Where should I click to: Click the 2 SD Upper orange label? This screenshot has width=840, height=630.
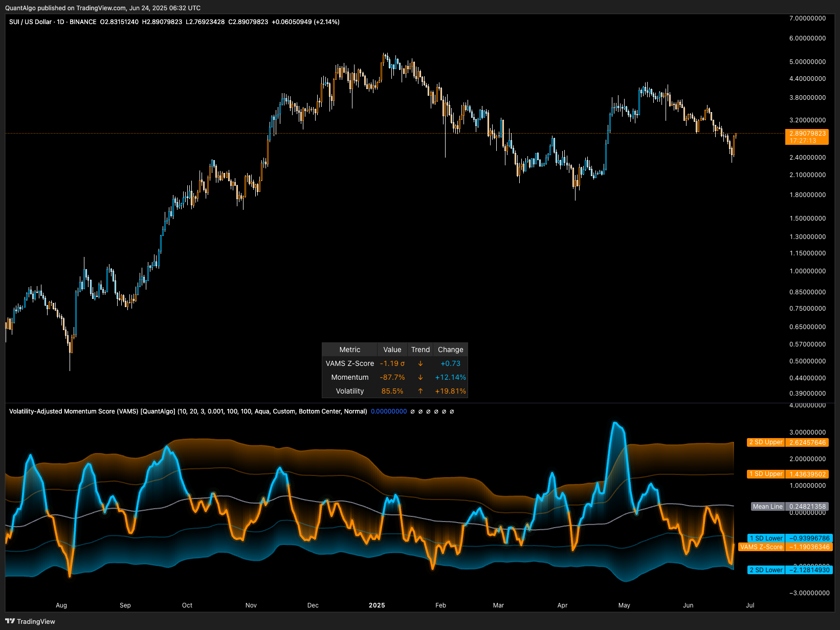[x=765, y=442]
